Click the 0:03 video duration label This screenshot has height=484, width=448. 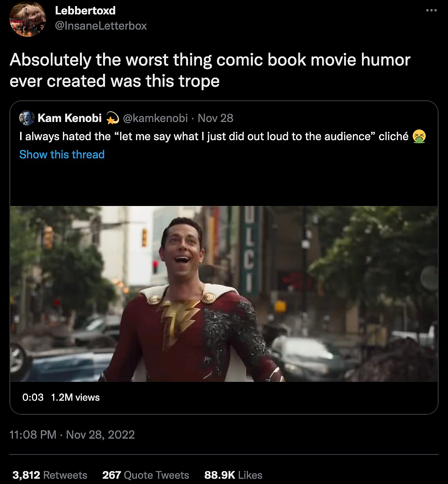pos(33,397)
